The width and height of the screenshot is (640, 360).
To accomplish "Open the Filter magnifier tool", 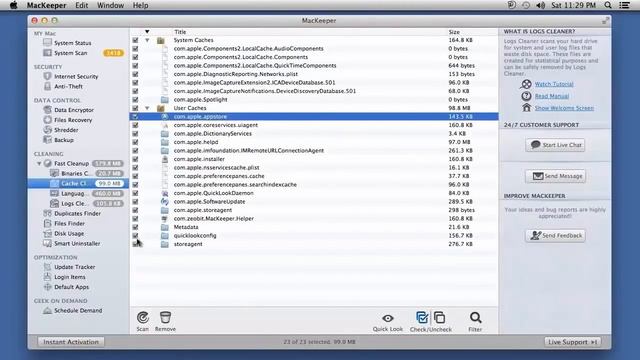I will click(x=476, y=318).
